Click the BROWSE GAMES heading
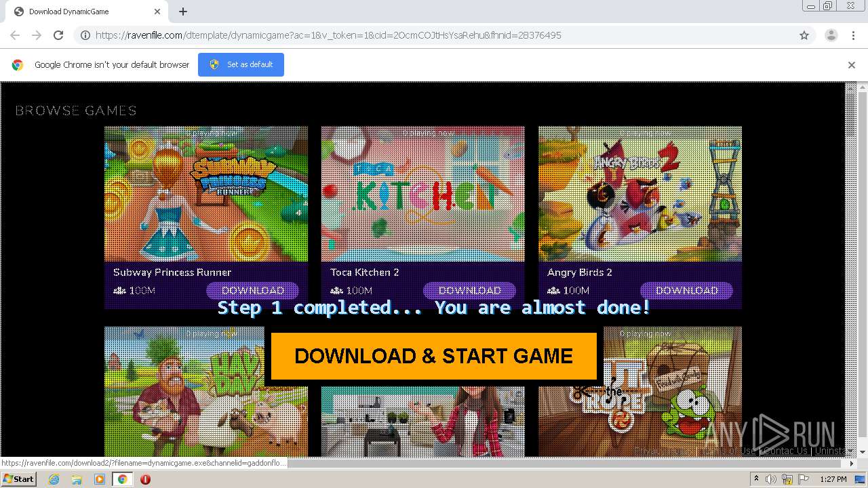The image size is (868, 488). pos(76,110)
